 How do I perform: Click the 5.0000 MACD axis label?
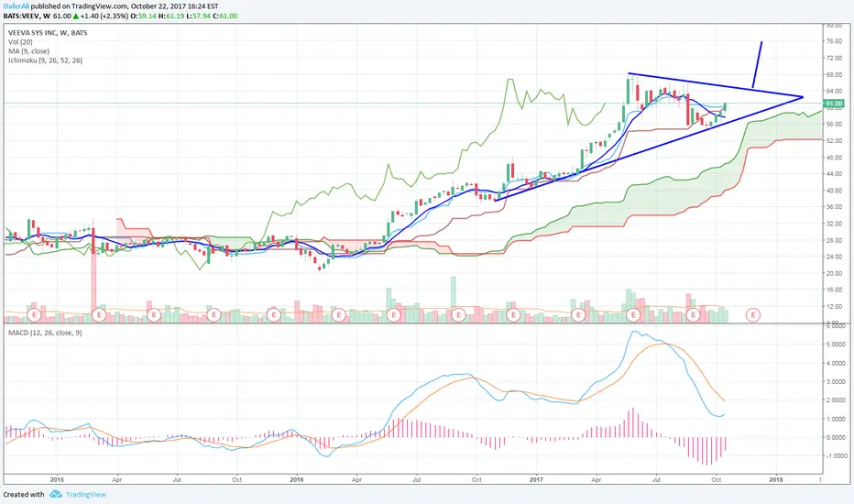[x=836, y=345]
